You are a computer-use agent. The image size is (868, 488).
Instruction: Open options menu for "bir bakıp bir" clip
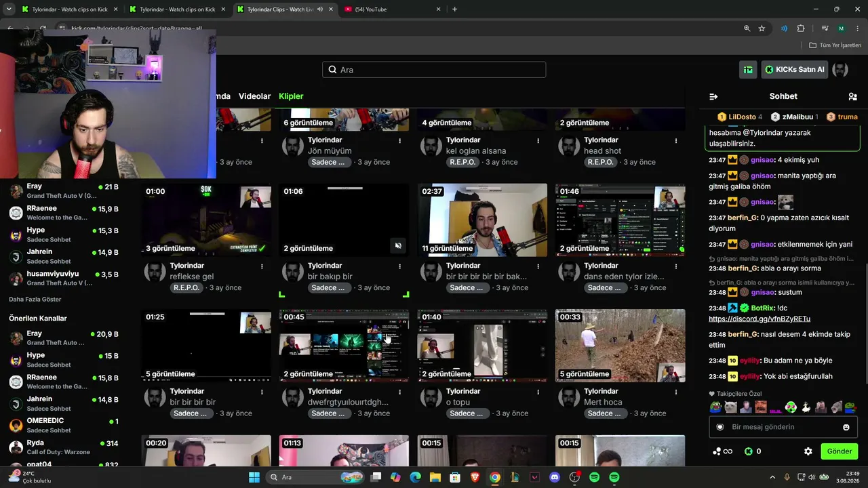pyautogui.click(x=399, y=266)
